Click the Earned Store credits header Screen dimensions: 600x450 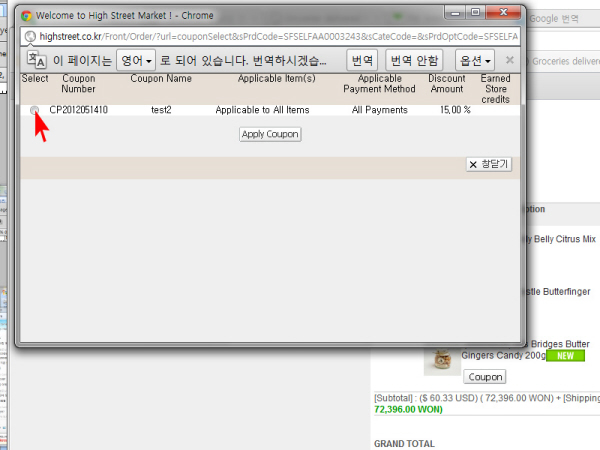tap(496, 89)
